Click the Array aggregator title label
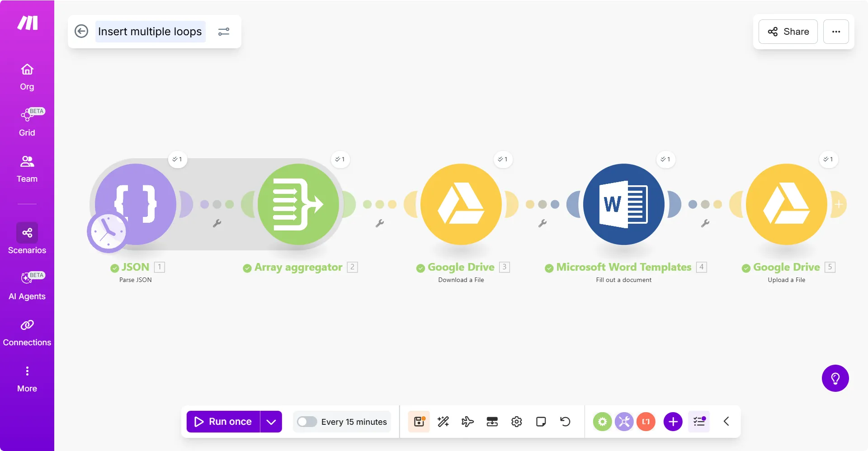 298,267
